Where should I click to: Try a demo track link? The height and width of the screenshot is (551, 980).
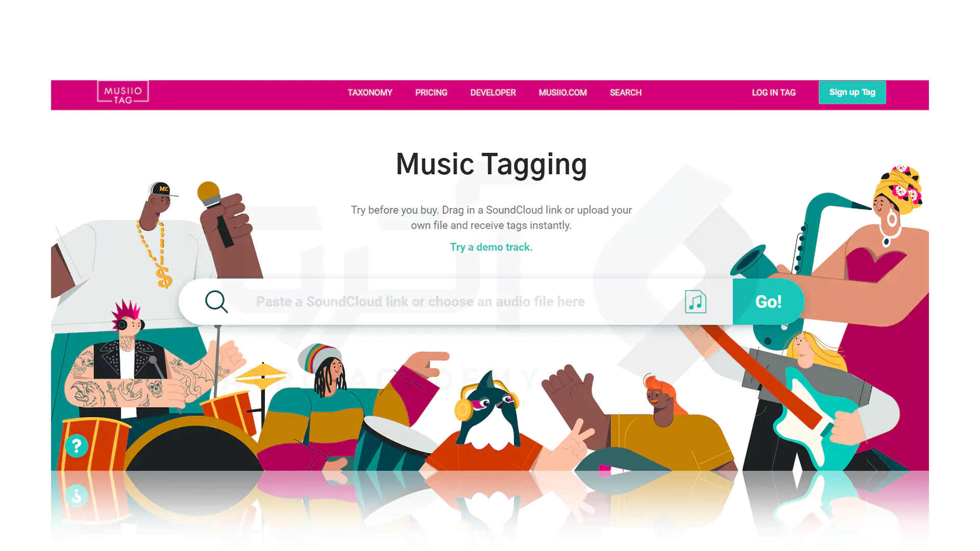tap(491, 247)
